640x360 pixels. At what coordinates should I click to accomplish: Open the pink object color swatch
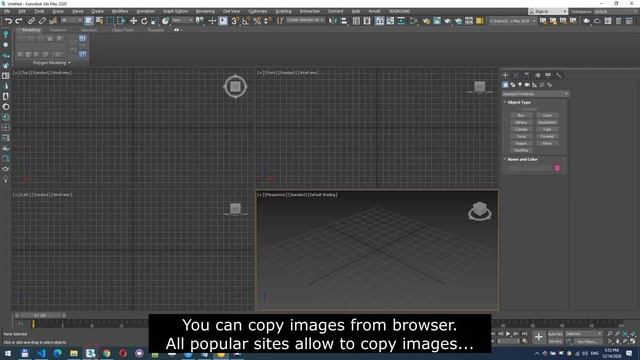click(x=557, y=168)
